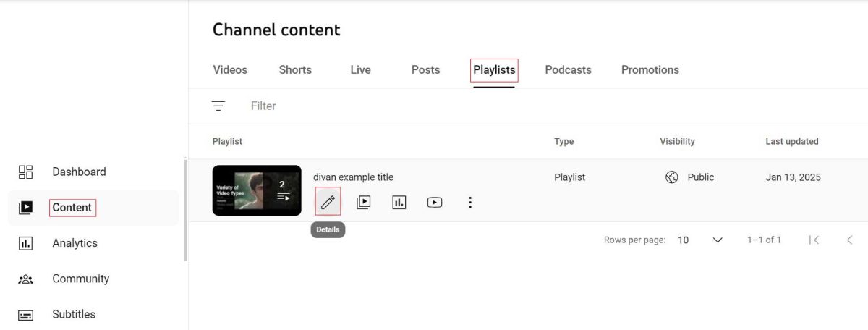
Task: Open the Live tab
Action: point(360,70)
